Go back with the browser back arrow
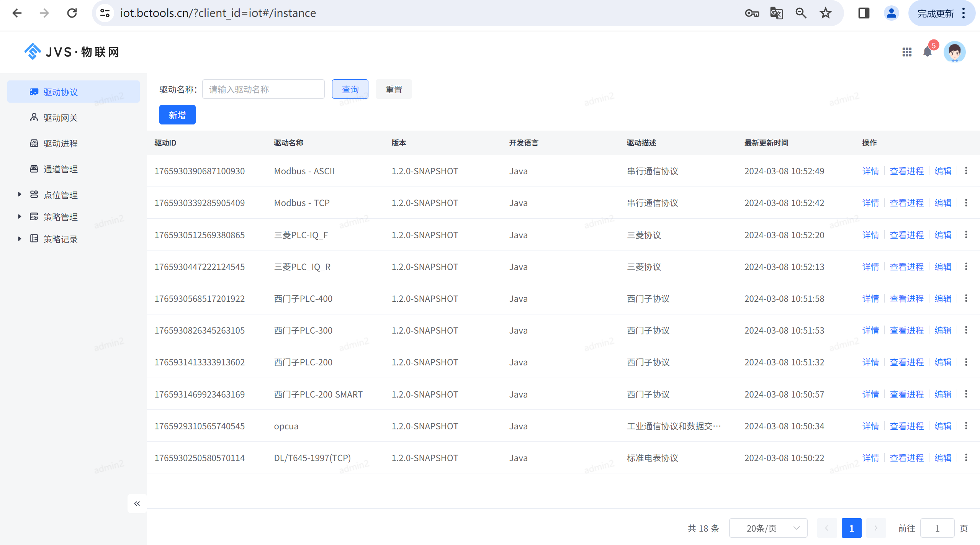980x545 pixels. [x=17, y=13]
